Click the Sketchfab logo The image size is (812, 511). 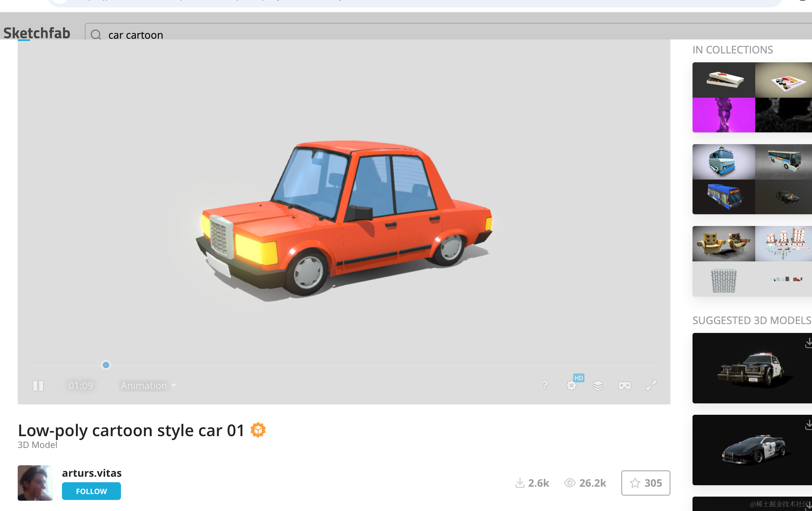[37, 33]
